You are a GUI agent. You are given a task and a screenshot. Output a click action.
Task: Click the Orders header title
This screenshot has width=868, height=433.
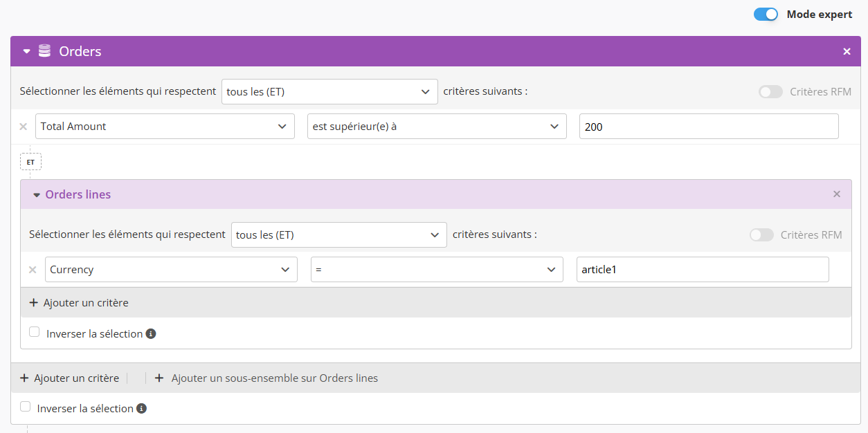pyautogui.click(x=80, y=51)
